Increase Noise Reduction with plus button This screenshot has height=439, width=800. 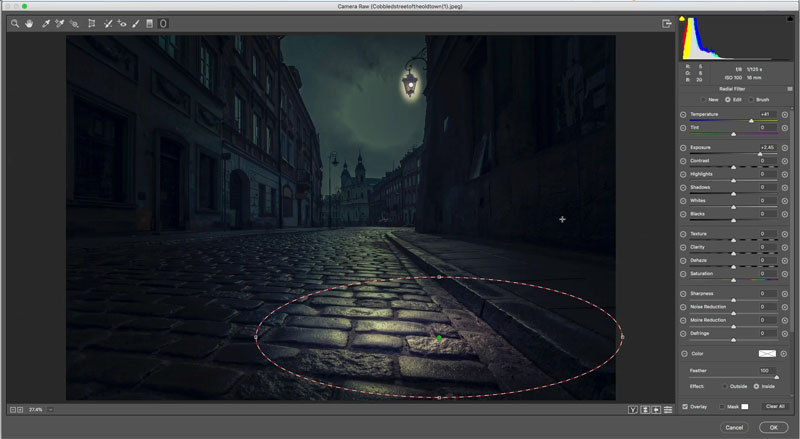[x=785, y=307]
